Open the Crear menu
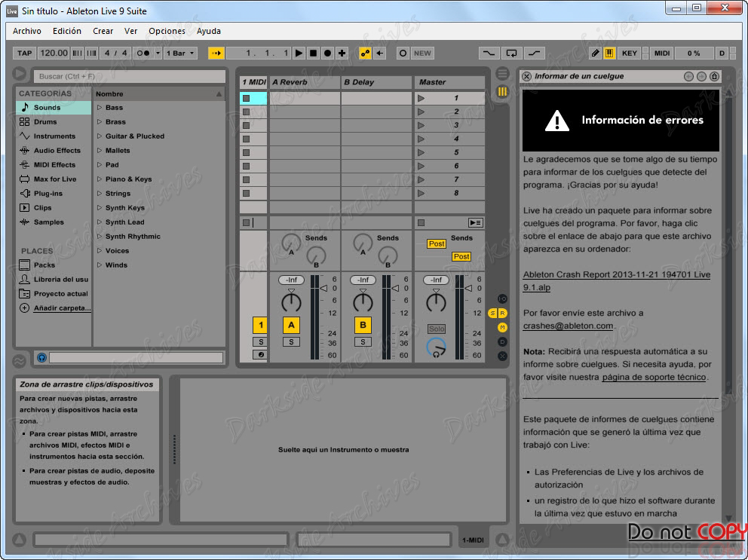 point(103,31)
